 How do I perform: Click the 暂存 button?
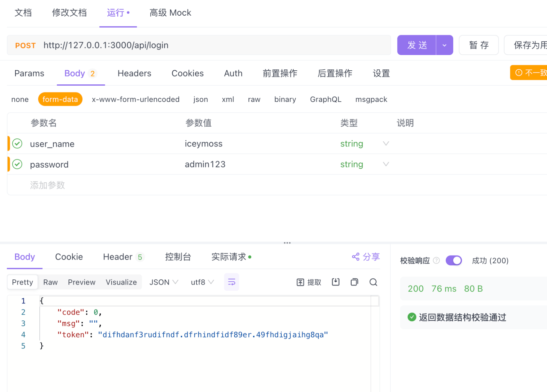pos(479,45)
